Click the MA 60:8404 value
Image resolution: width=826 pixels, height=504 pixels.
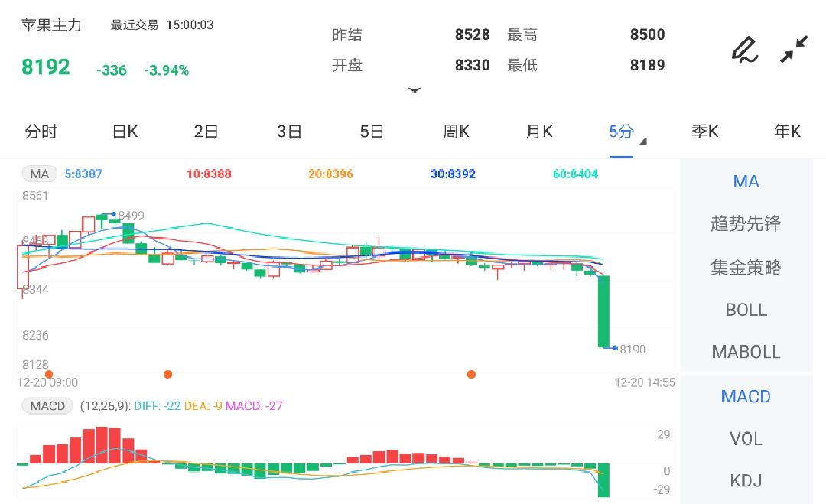click(x=576, y=174)
